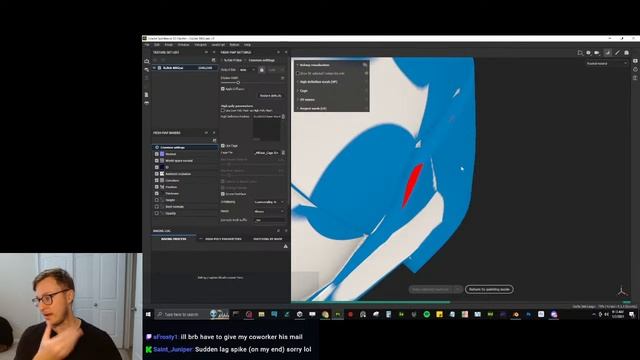Switch to the Baking process log tab
640x360 pixels.
[x=173, y=239]
